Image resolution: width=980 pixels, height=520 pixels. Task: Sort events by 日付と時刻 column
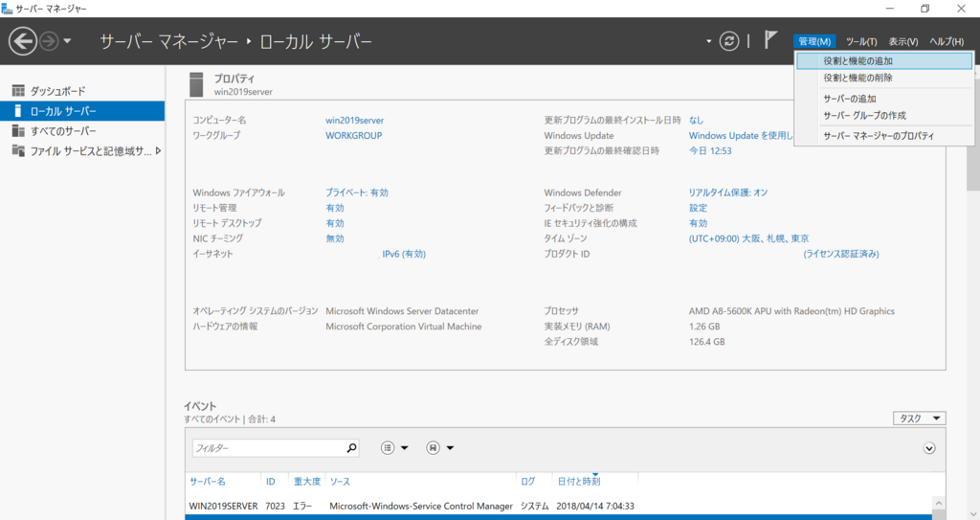[579, 481]
